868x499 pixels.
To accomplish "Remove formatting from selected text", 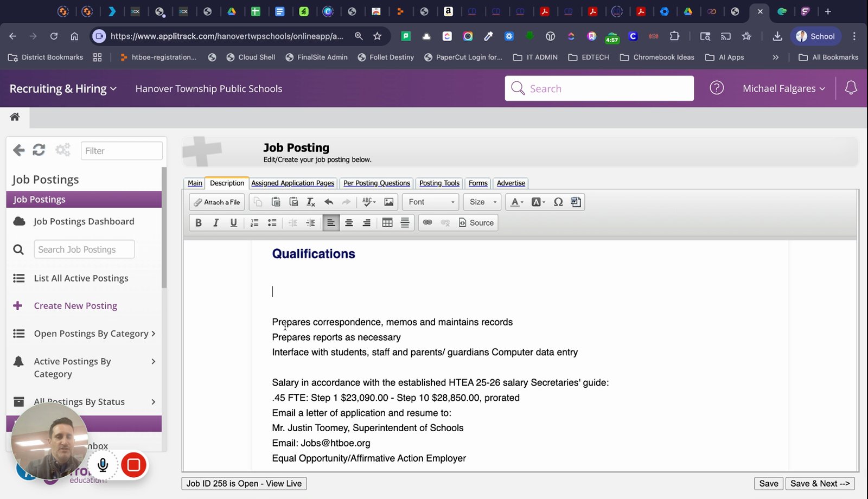I will [x=311, y=202].
